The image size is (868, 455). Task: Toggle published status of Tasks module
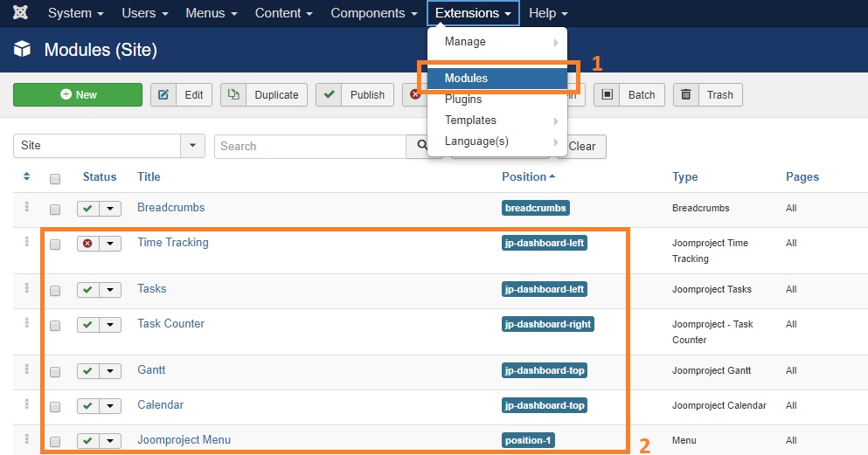tap(88, 290)
